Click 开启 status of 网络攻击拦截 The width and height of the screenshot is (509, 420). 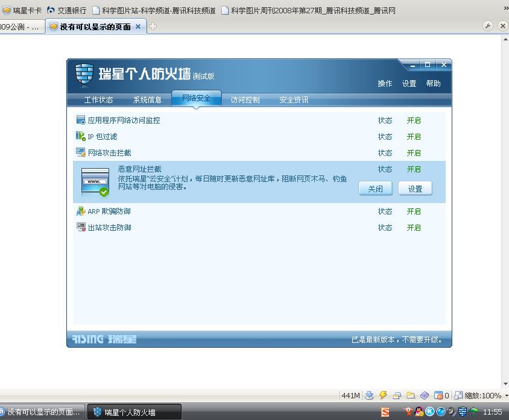[x=414, y=153]
